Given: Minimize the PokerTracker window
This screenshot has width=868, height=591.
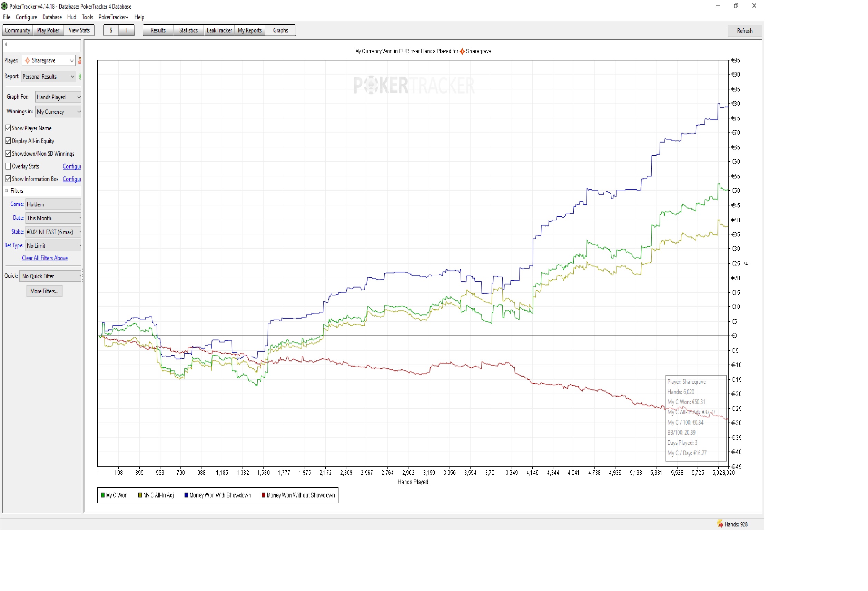Looking at the screenshot, I should [718, 6].
